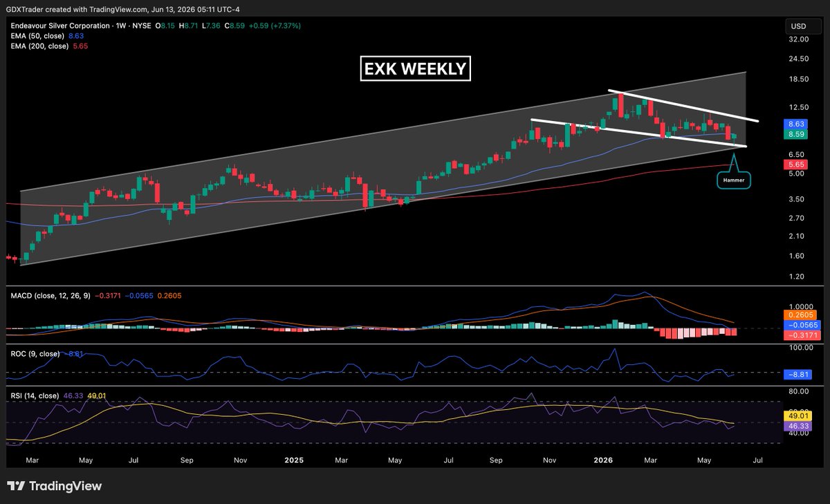Viewport: 830px width, 504px height.
Task: Click the 1.20 price scale label
Action: click(797, 277)
